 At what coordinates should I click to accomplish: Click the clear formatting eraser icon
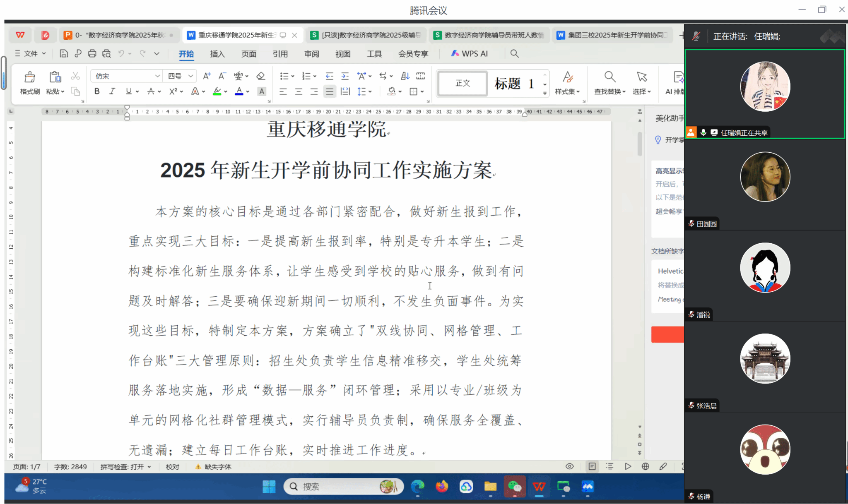tap(260, 76)
